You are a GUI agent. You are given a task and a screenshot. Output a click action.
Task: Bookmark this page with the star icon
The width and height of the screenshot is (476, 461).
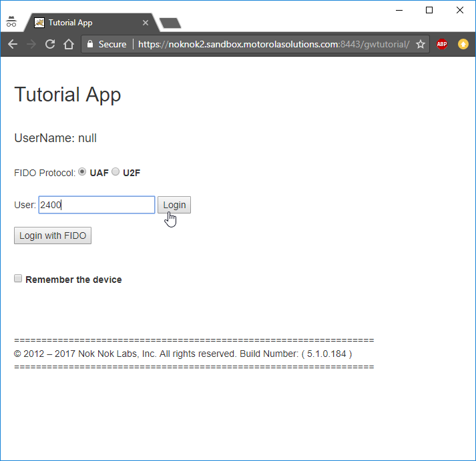(x=420, y=44)
